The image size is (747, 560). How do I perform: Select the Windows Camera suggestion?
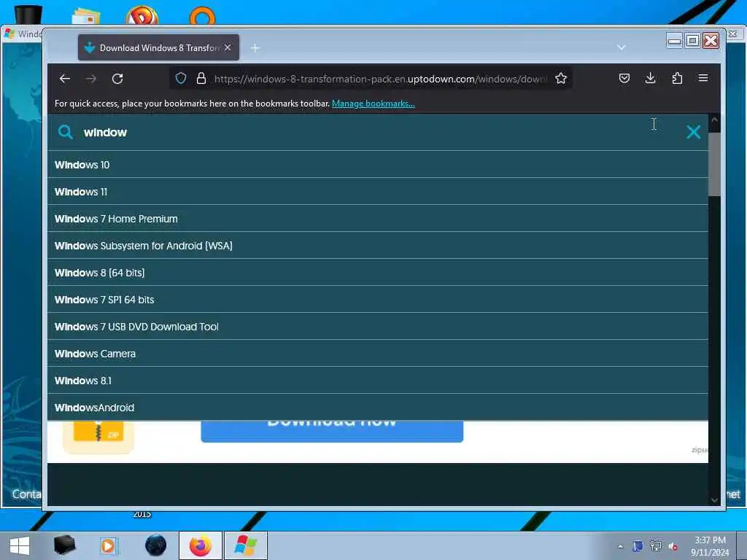coord(378,354)
